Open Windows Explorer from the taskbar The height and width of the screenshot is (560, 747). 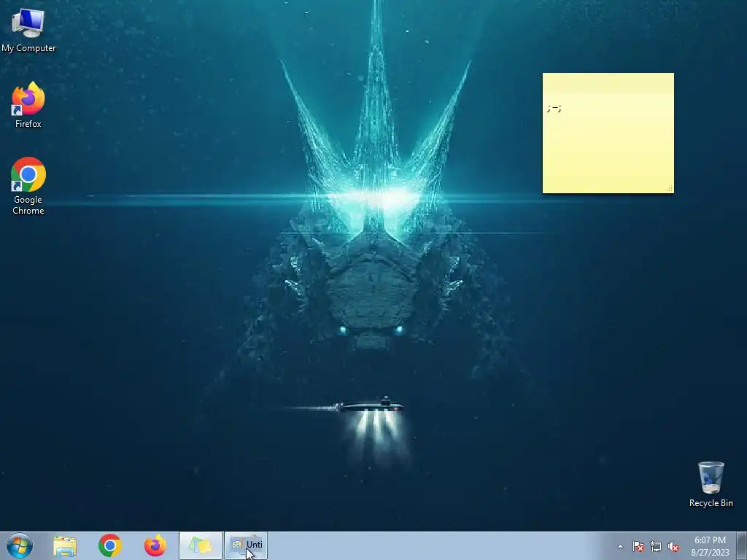[65, 545]
